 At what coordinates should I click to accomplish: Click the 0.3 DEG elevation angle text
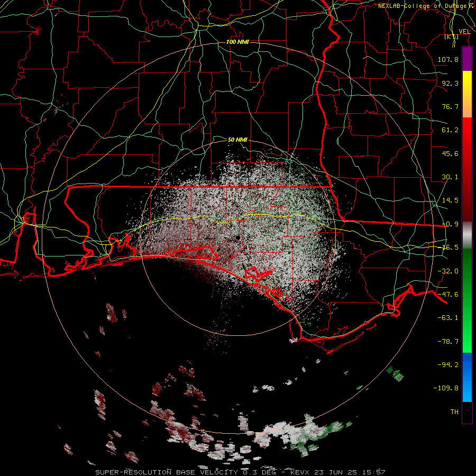tap(259, 472)
